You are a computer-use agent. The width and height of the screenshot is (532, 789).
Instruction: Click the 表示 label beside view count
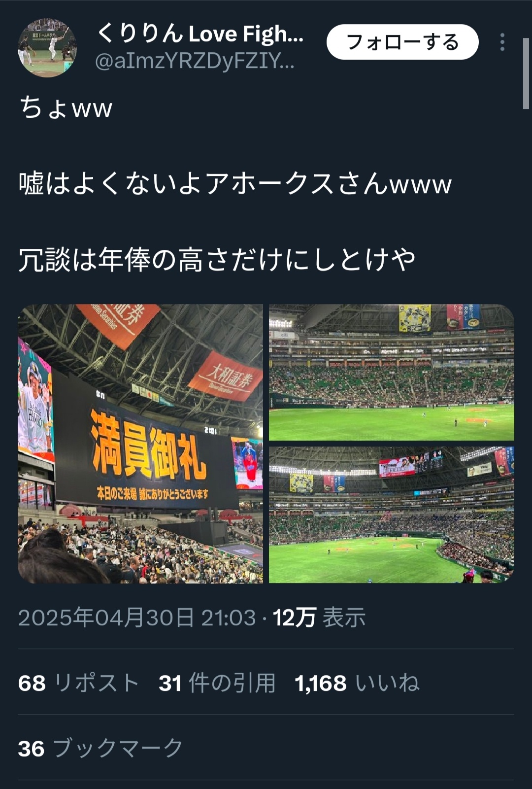coord(344,617)
